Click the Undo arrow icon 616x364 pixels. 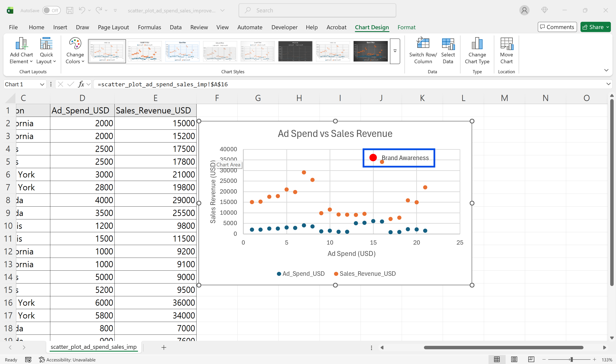(82, 10)
